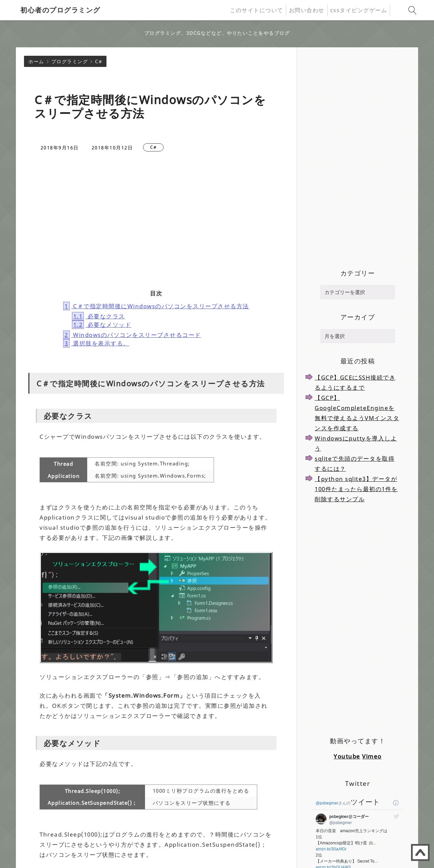Click the Twitter bird icon in tweet
Screen dimensions: 434x868
coord(396,816)
